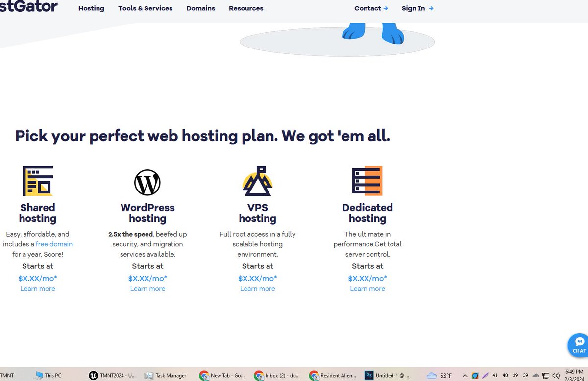The height and width of the screenshot is (381, 588).
Task: Click the Dedicated hosting $X.XX/mo* price
Action: (x=367, y=278)
